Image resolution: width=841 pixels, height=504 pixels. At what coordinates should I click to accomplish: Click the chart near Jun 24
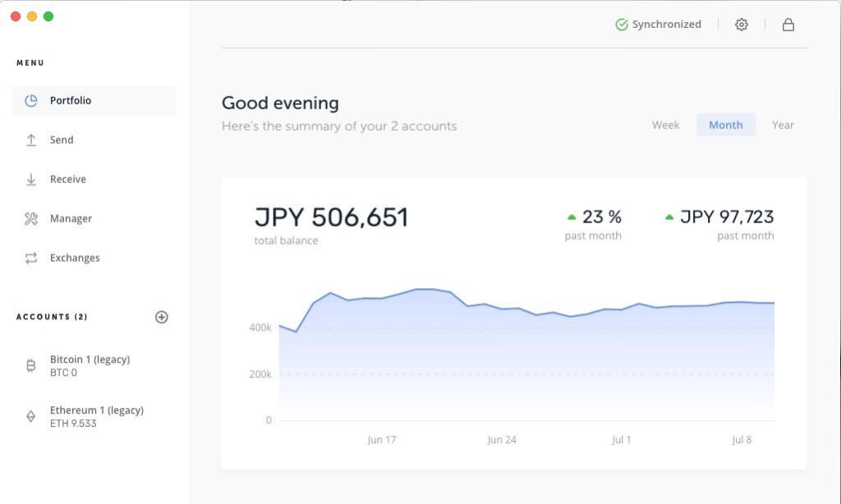point(502,361)
